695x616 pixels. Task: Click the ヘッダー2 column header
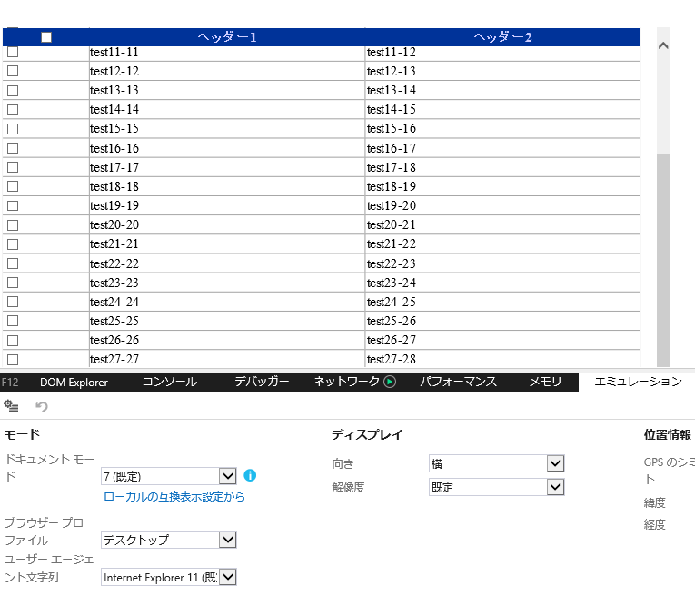pos(502,37)
